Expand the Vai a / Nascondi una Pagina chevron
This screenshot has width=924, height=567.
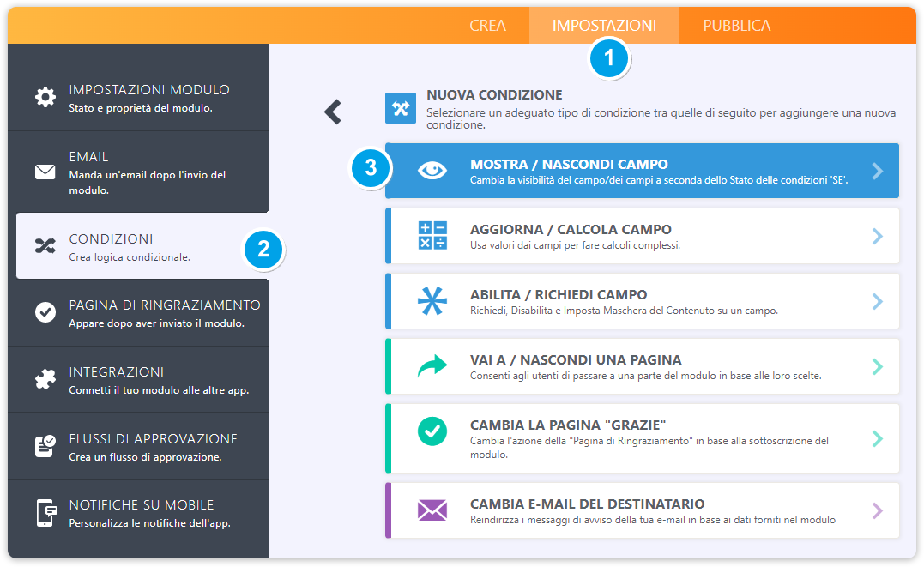coord(878,366)
